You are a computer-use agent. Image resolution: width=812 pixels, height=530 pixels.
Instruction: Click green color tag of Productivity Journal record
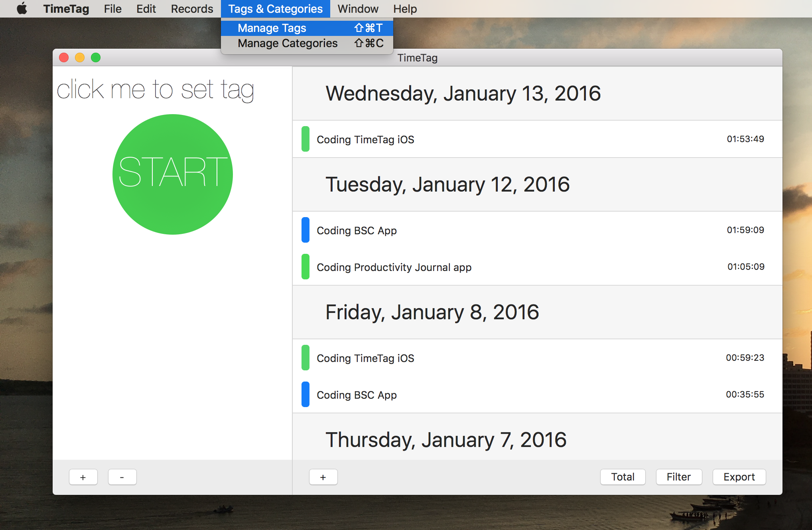click(x=305, y=267)
